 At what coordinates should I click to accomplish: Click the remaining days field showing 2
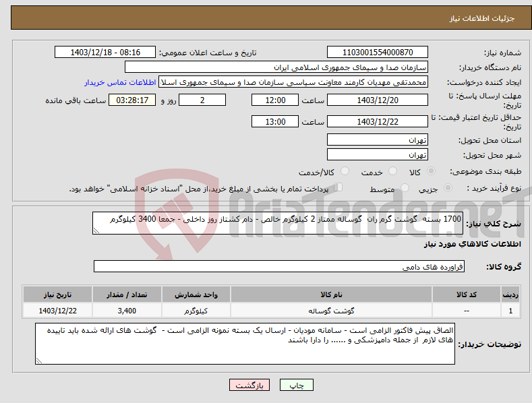[202, 100]
